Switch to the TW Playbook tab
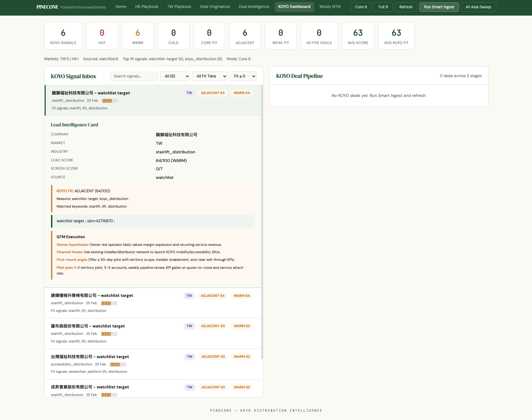Viewport: 532px width, 420px height. [x=179, y=6]
